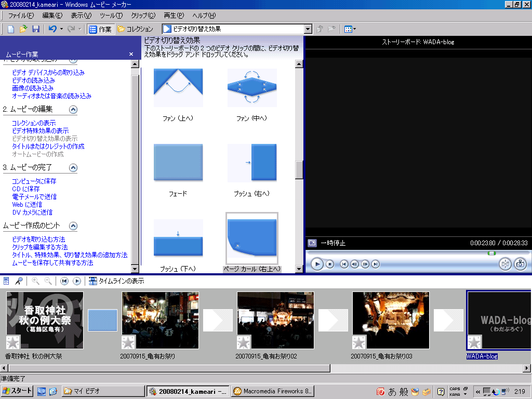Open the ビデオ切り替え効果 collection dropdown
The height and width of the screenshot is (399, 532).
[308, 29]
